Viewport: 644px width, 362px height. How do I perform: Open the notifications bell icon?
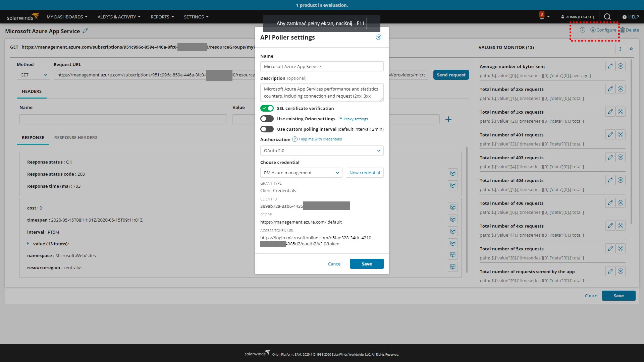pyautogui.click(x=542, y=17)
